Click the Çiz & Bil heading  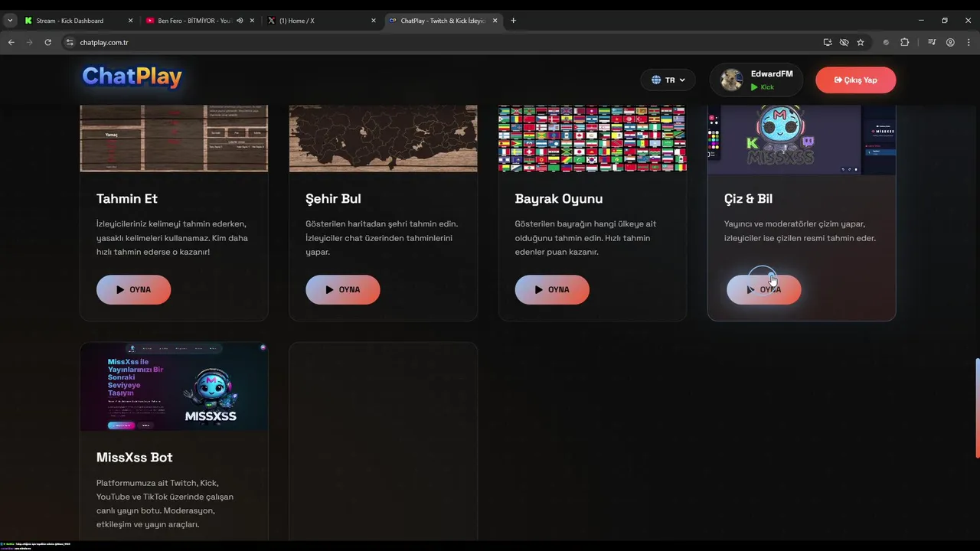click(748, 198)
